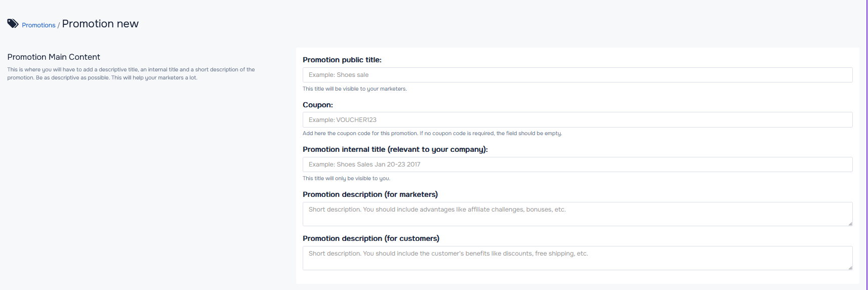
Task: Click the Coupon label
Action: coord(318,105)
